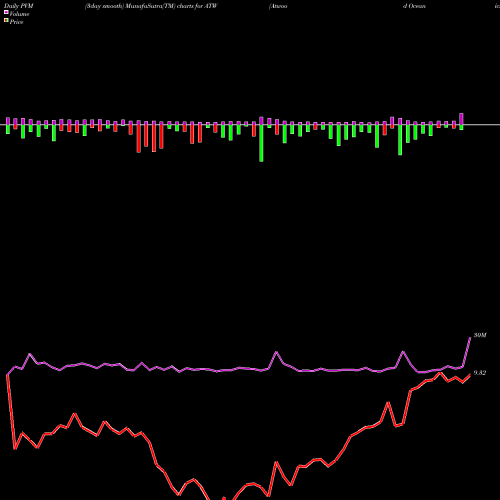Image resolution: width=500 pixels, height=500 pixels.
Task: Click the MunafaSutra charts for ATW title
Action: point(151,6)
